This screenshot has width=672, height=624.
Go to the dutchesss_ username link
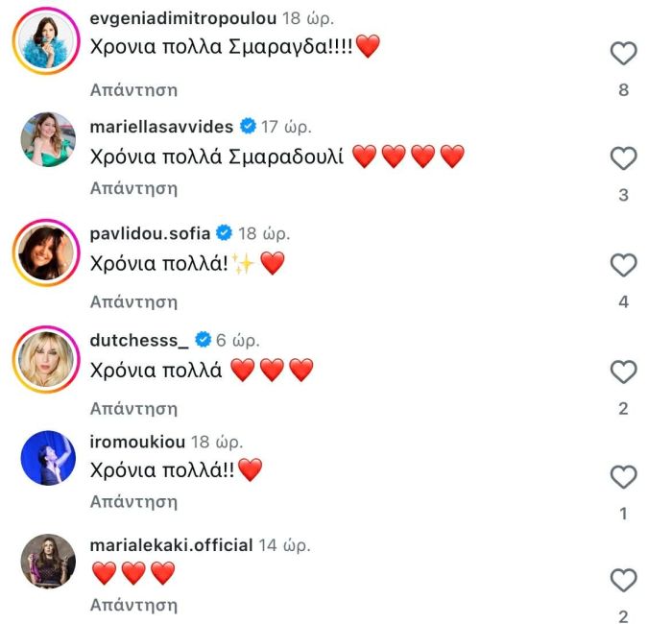click(x=139, y=340)
